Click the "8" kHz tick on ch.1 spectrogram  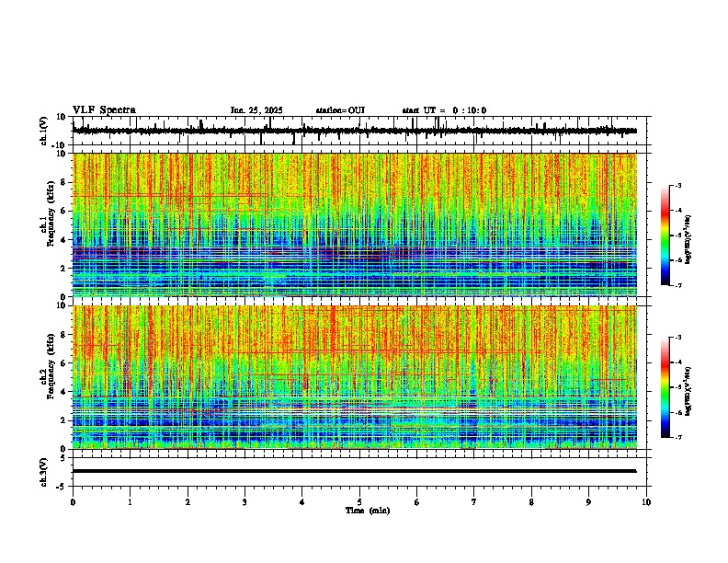(x=64, y=182)
